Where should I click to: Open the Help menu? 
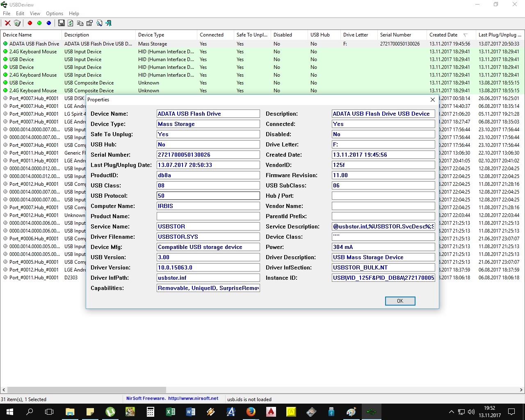click(x=74, y=14)
